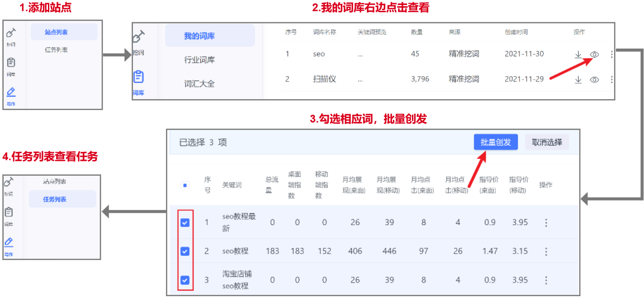Download the 扫描仪 thesaurus via its download icon
644x298 pixels.
click(579, 79)
